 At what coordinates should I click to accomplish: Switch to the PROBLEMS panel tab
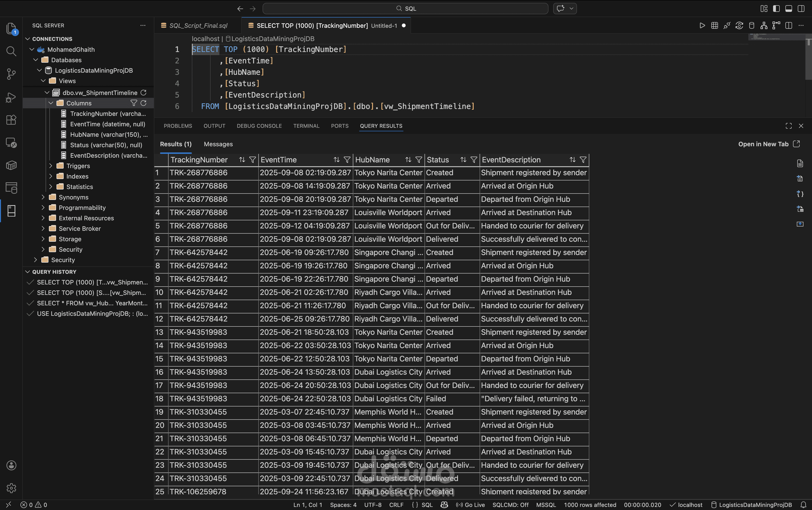pos(178,126)
